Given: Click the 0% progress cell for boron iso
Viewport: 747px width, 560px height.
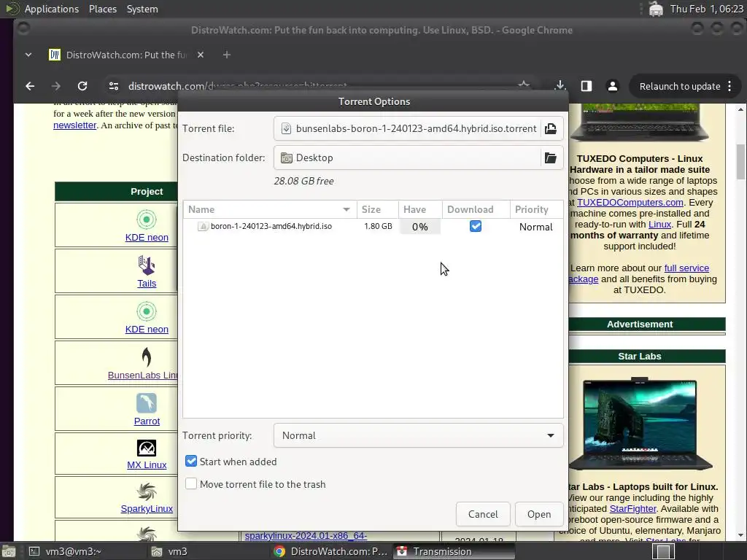Looking at the screenshot, I should pyautogui.click(x=419, y=227).
